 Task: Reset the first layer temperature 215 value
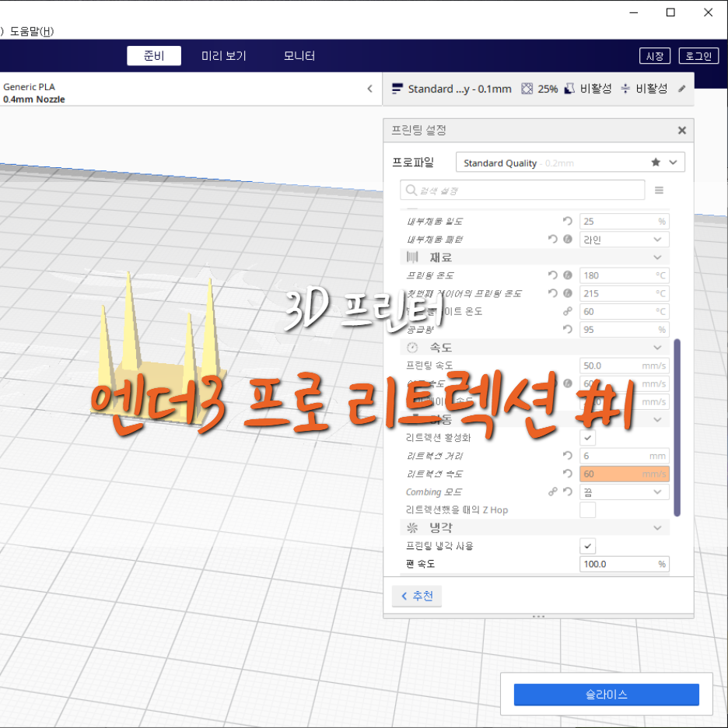pyautogui.click(x=552, y=293)
